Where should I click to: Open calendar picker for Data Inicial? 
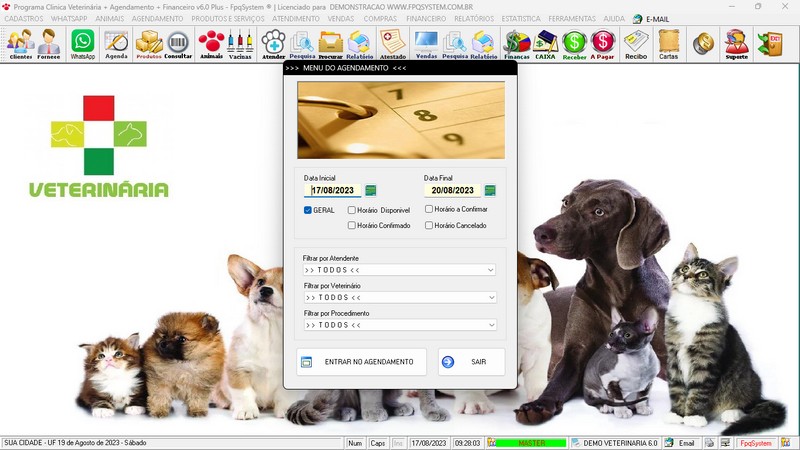tap(371, 190)
